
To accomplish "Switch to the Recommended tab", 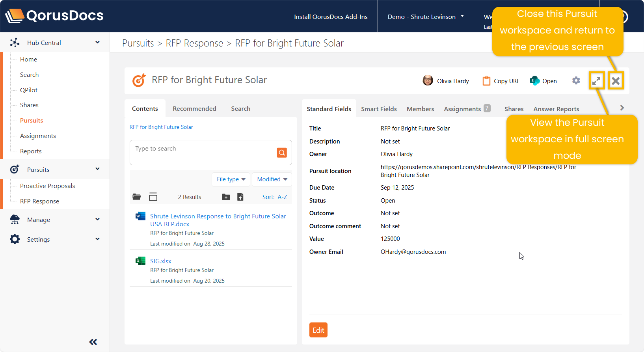I will click(x=194, y=109).
